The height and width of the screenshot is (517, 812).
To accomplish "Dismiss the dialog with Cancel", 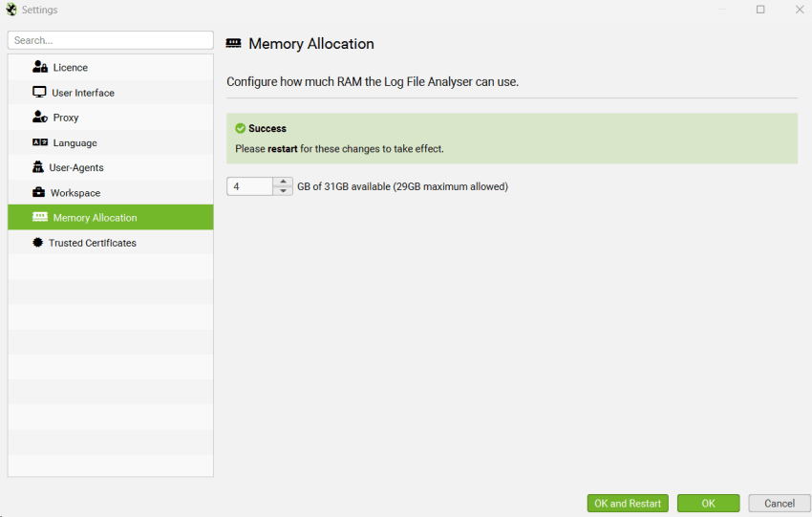I will [780, 503].
